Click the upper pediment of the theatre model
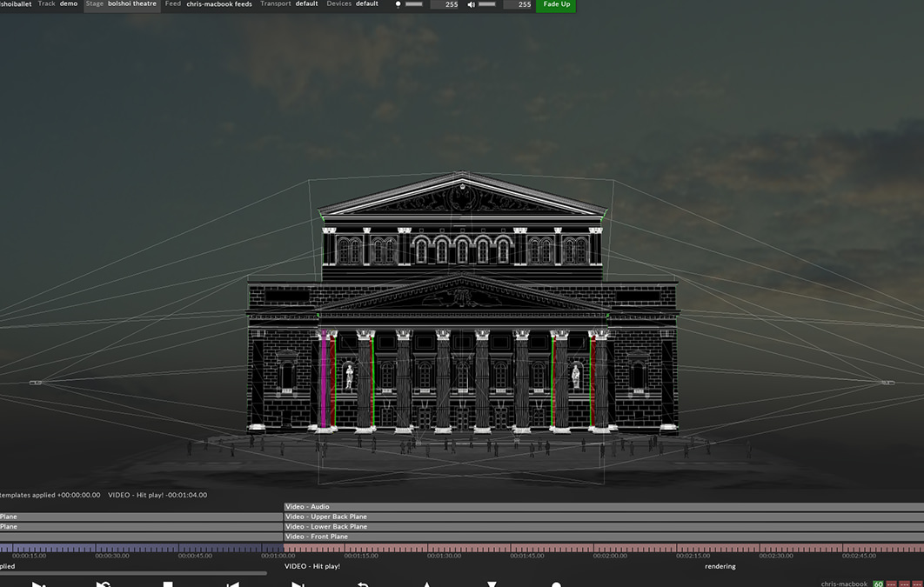The image size is (924, 587). [x=462, y=196]
